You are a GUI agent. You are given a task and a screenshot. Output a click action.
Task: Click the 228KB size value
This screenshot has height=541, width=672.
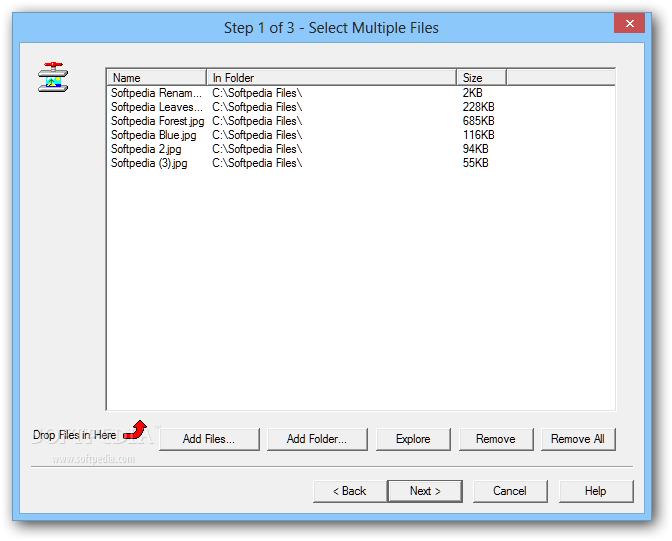click(478, 107)
